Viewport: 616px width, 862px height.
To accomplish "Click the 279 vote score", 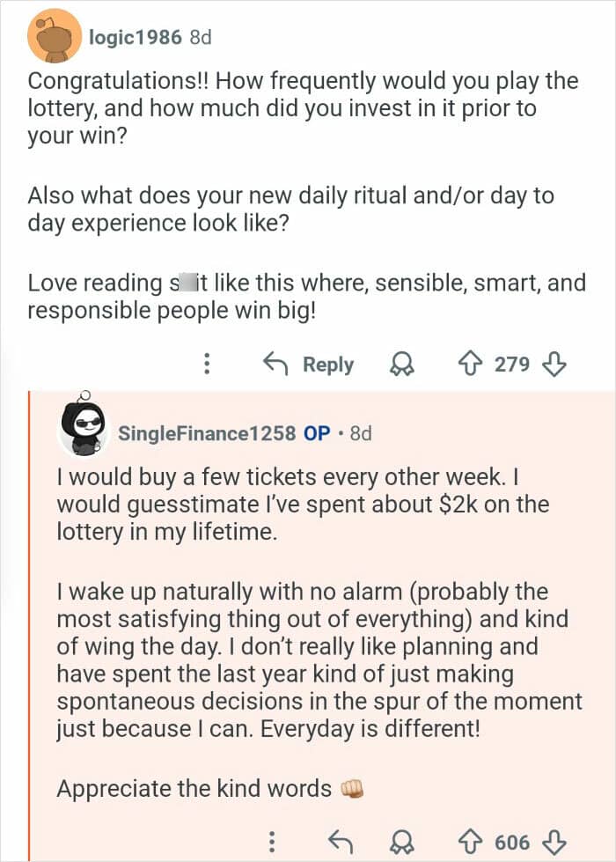I will (511, 364).
